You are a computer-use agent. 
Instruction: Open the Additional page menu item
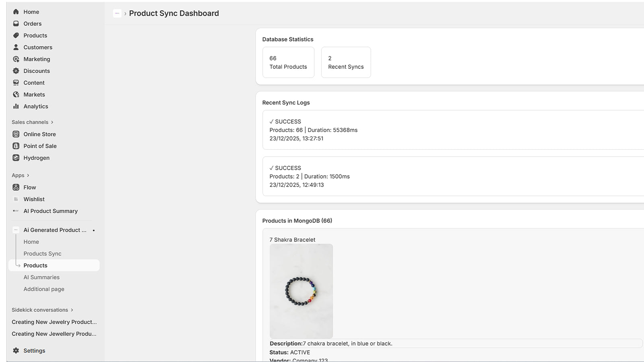coord(44,289)
